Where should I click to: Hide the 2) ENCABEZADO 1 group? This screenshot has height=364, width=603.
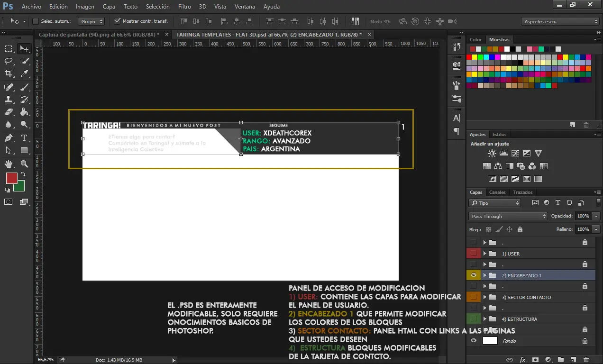click(473, 275)
